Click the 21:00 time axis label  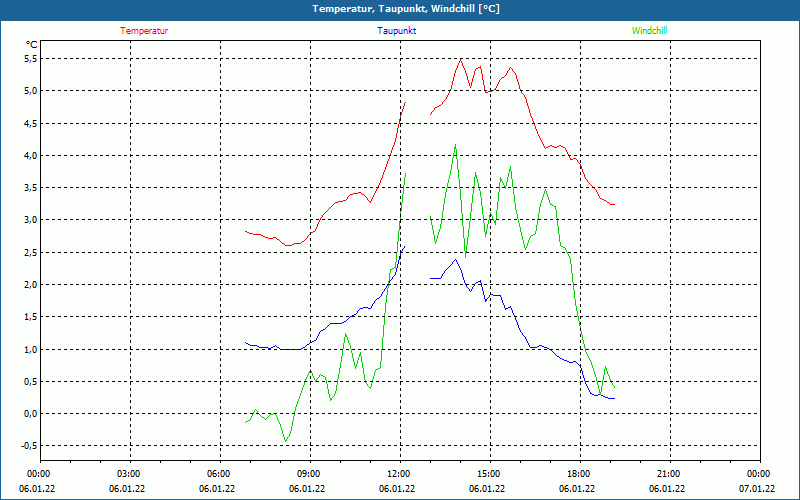(668, 474)
